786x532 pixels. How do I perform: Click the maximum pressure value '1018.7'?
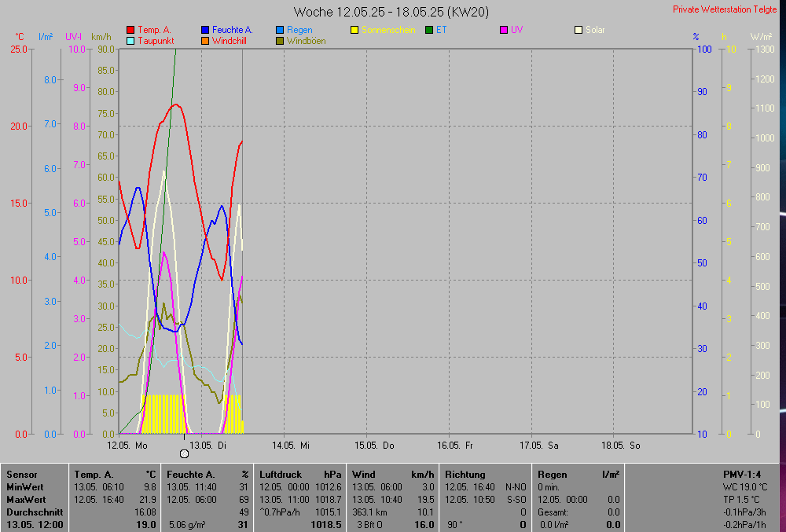tap(329, 500)
